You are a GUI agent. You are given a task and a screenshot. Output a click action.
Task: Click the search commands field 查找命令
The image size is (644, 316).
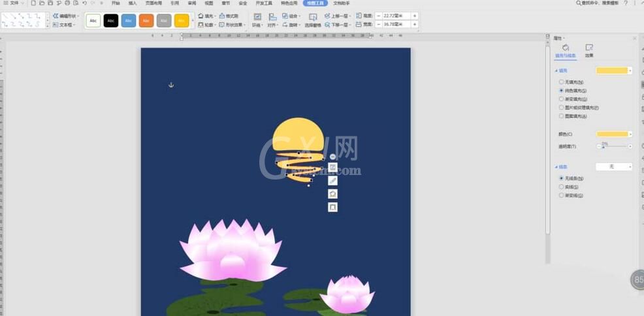tap(597, 3)
